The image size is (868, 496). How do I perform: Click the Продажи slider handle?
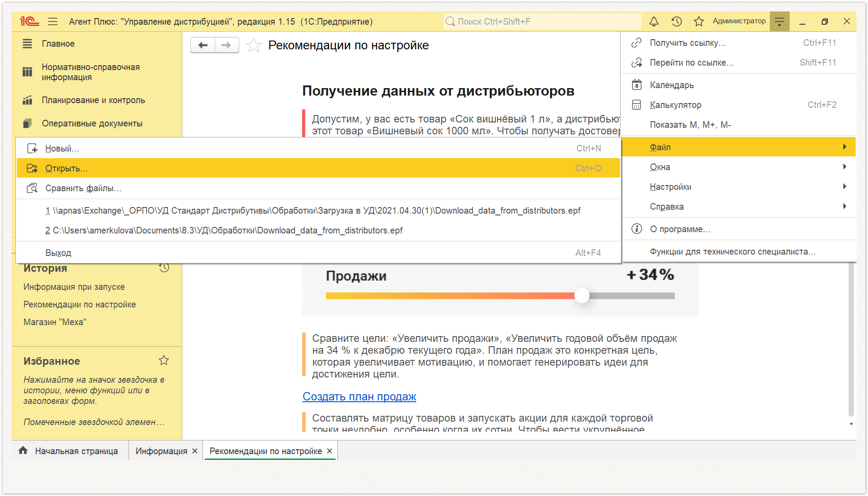[x=582, y=296]
